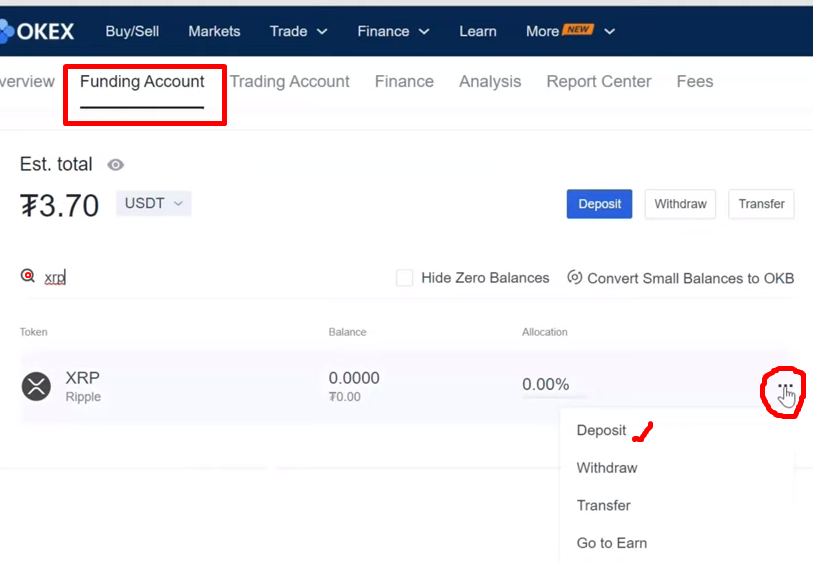Go to the Overview tab
This screenshot has width=813, height=564.
click(27, 82)
